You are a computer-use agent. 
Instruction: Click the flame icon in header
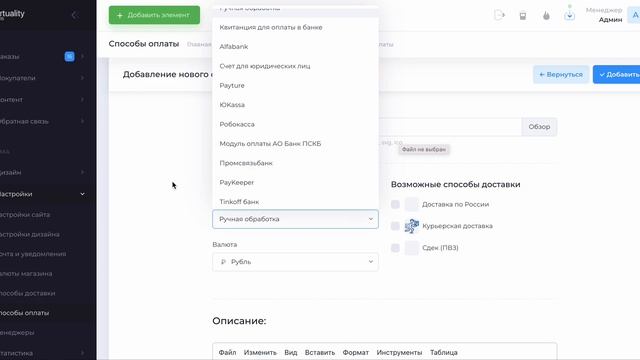pyautogui.click(x=546, y=16)
